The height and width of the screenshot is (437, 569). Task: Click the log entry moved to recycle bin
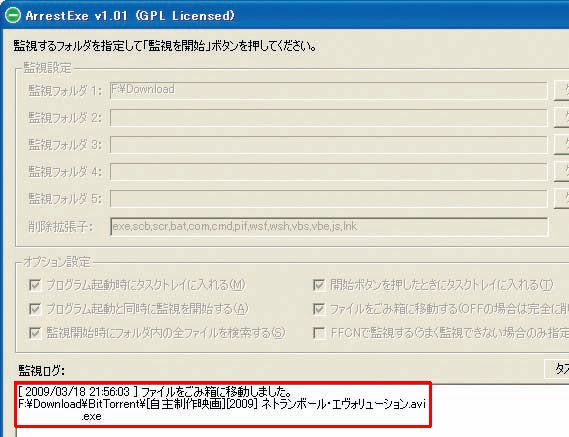click(x=222, y=404)
